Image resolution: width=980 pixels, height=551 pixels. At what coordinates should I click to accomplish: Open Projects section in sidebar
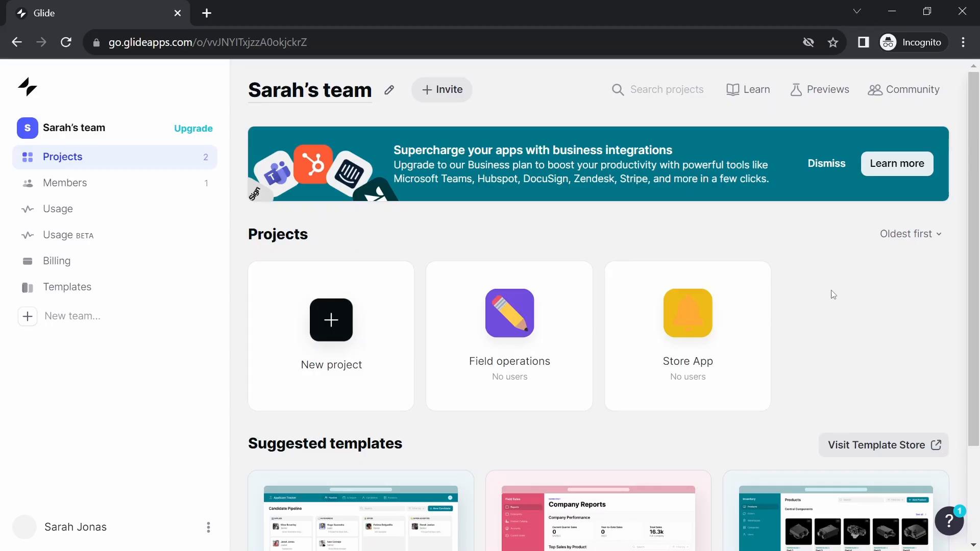(63, 157)
